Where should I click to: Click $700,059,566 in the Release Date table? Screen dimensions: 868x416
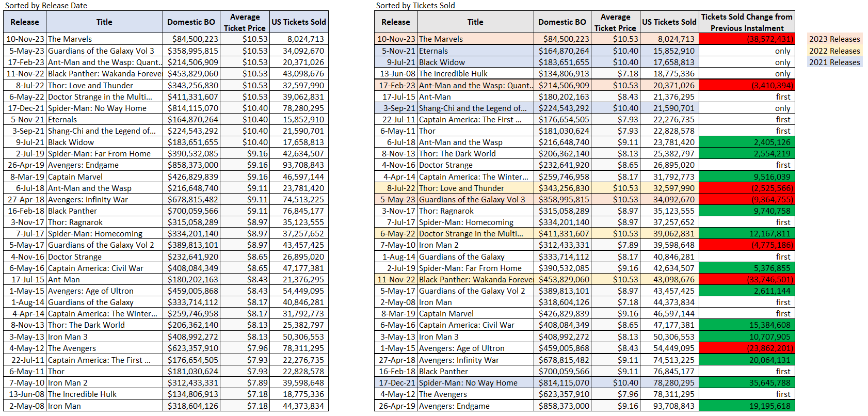[193, 211]
